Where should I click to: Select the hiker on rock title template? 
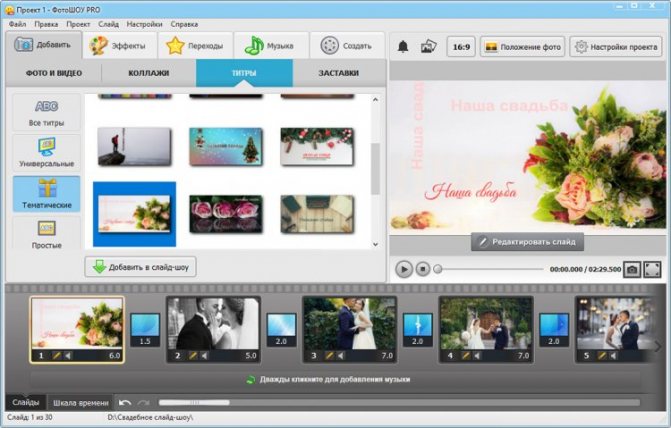134,147
